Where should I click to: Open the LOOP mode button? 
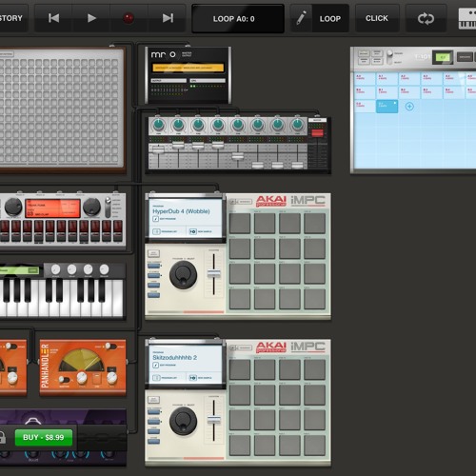pos(330,19)
